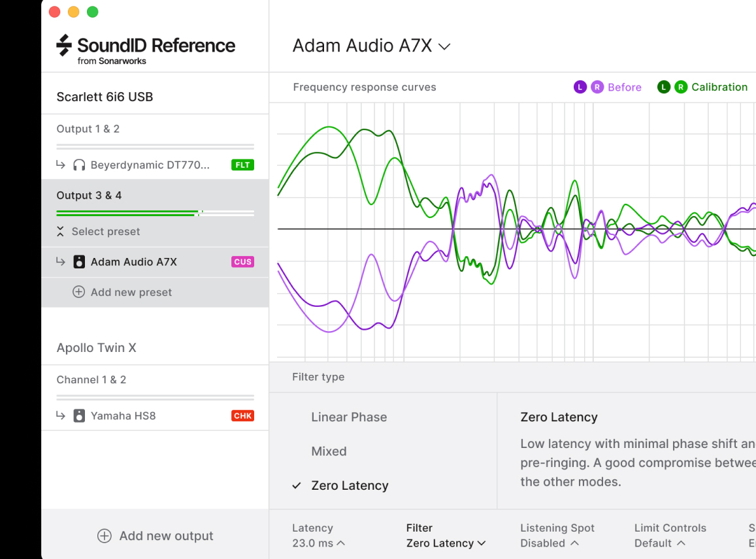Click the CUS badge on Adam Audio A7X

pyautogui.click(x=242, y=262)
